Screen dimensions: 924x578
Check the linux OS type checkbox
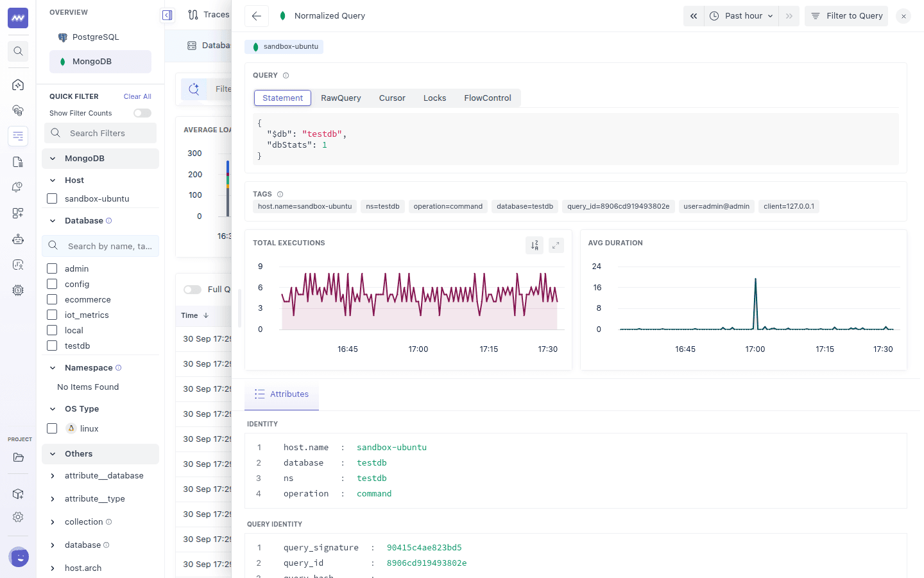[52, 428]
